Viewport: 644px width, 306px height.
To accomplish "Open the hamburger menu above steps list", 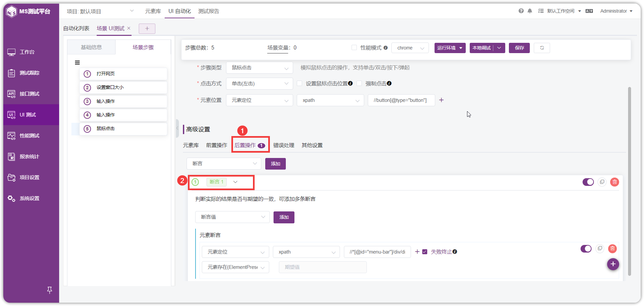I will pyautogui.click(x=77, y=62).
